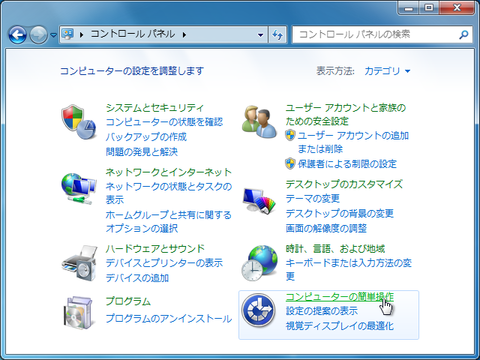The height and width of the screenshot is (360, 480).
Task: Open デバイスの追加 link
Action: [x=137, y=278]
